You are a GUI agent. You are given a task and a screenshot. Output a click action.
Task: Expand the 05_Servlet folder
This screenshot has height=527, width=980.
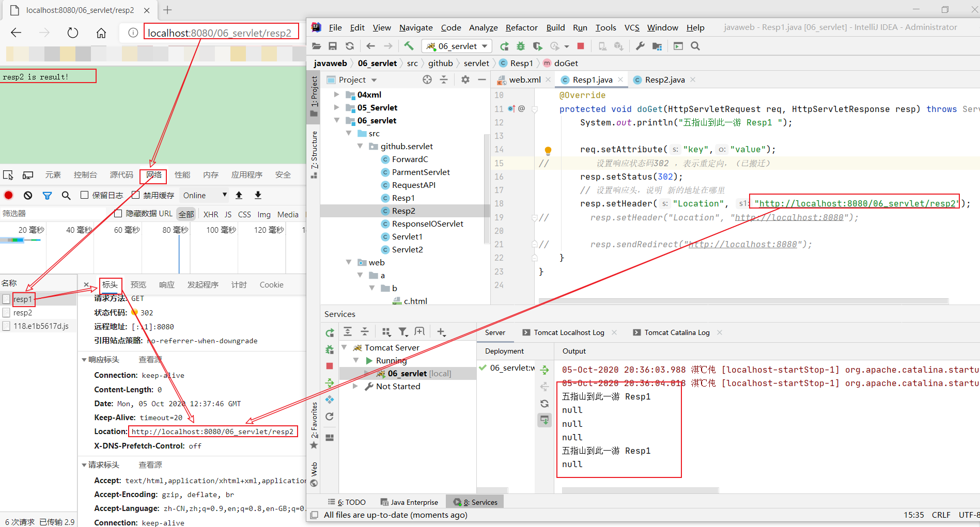(x=337, y=107)
